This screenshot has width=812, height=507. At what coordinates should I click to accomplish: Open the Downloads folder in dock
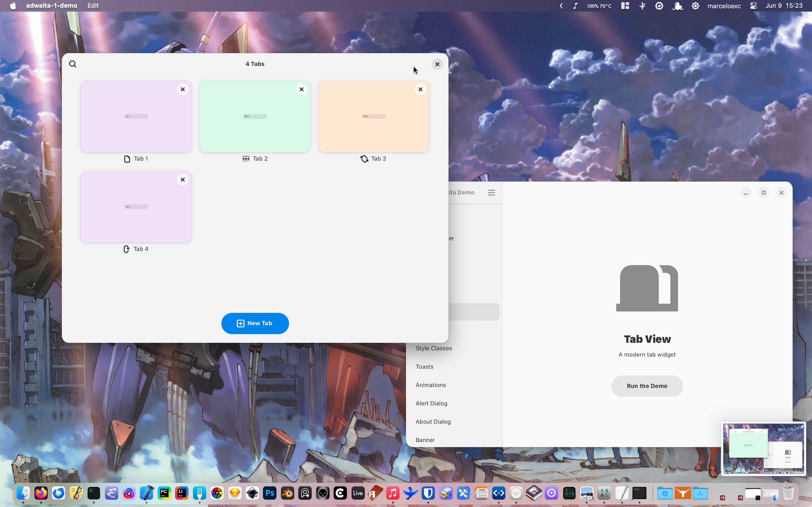tap(665, 493)
